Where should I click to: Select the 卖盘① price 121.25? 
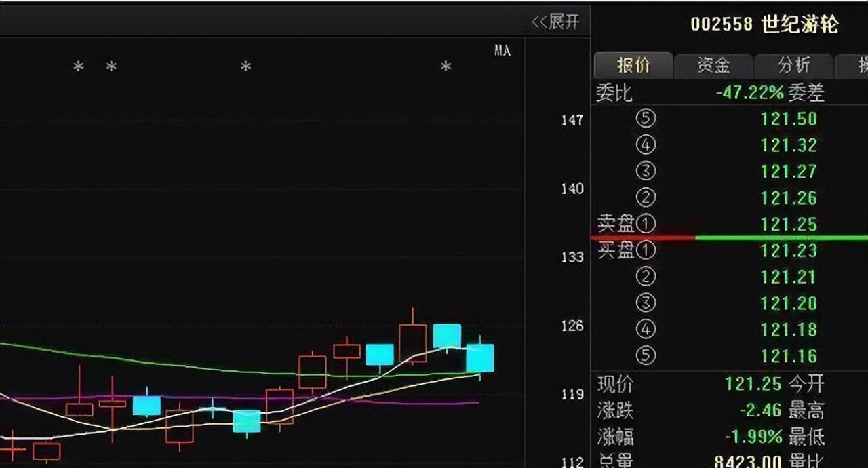point(789,225)
